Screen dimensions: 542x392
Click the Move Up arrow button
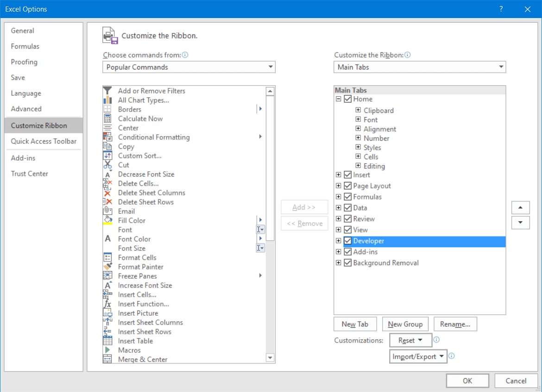click(520, 207)
